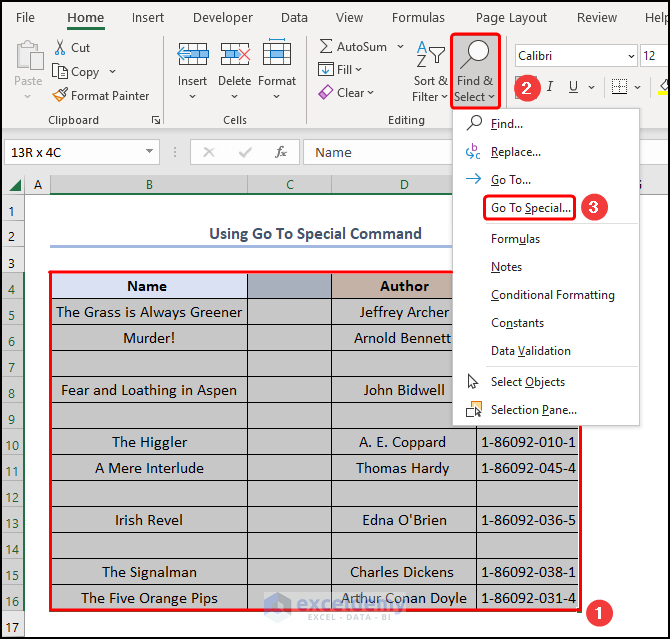670x639 pixels.
Task: Switch to the View tab
Action: pyautogui.click(x=349, y=18)
